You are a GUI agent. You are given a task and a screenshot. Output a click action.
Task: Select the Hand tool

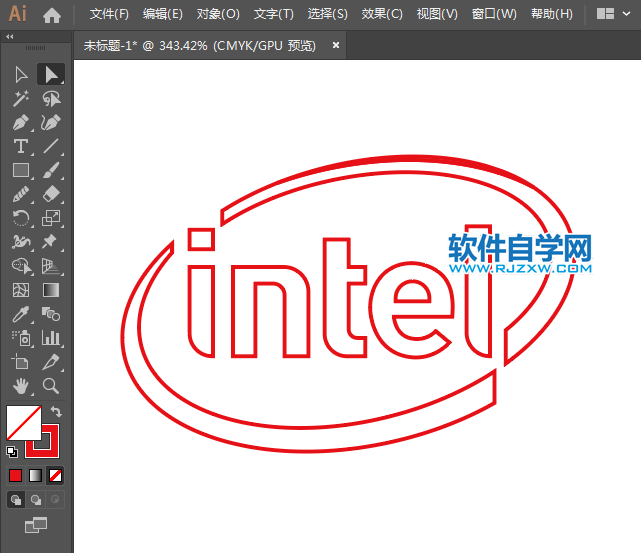point(20,386)
